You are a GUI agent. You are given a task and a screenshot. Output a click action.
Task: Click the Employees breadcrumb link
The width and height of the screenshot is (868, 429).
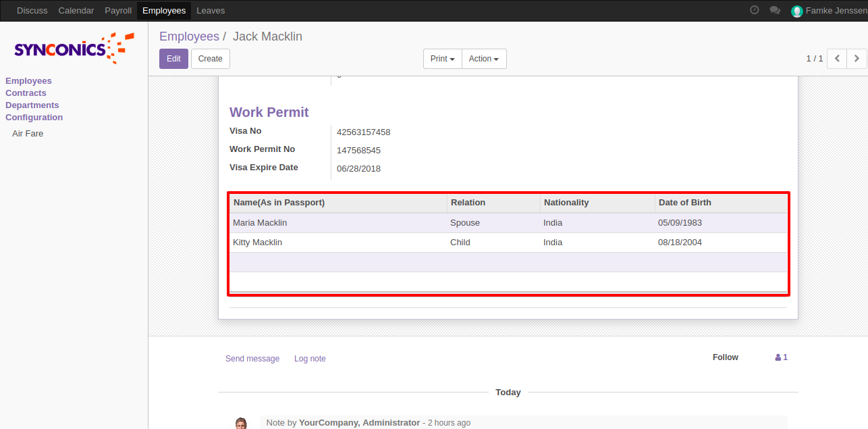pos(189,36)
